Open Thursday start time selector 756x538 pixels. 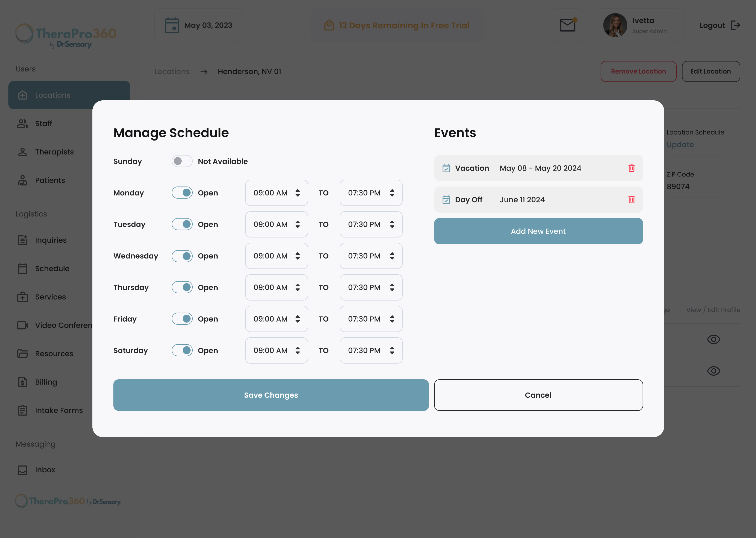coord(276,287)
